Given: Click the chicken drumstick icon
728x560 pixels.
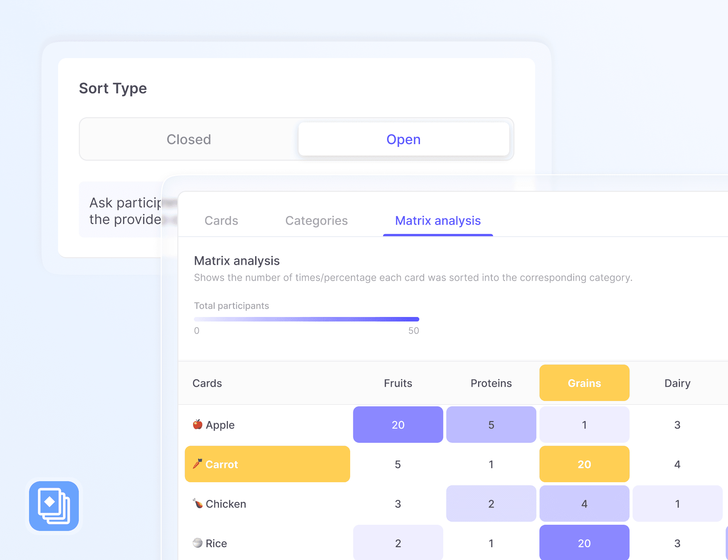Looking at the screenshot, I should click(197, 503).
